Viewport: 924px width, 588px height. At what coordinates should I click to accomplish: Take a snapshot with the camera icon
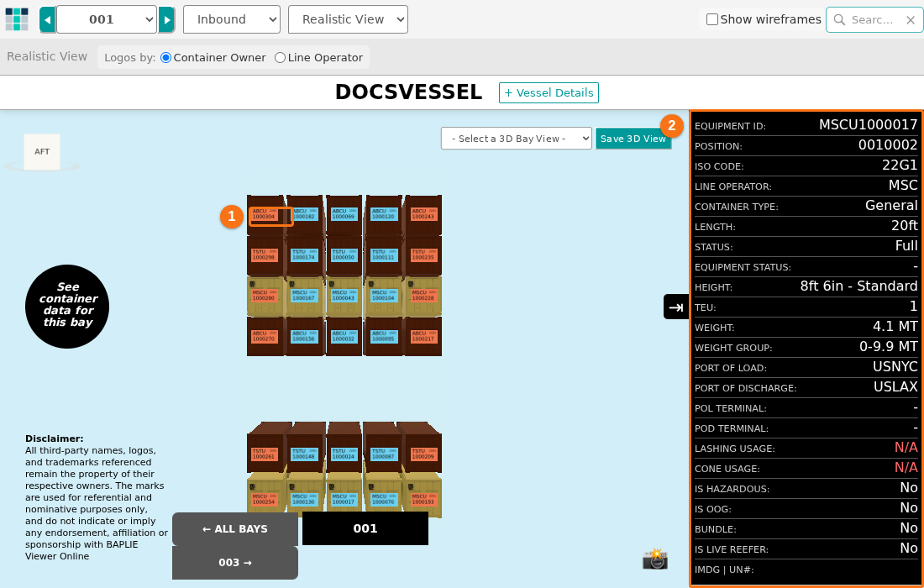pyautogui.click(x=654, y=559)
